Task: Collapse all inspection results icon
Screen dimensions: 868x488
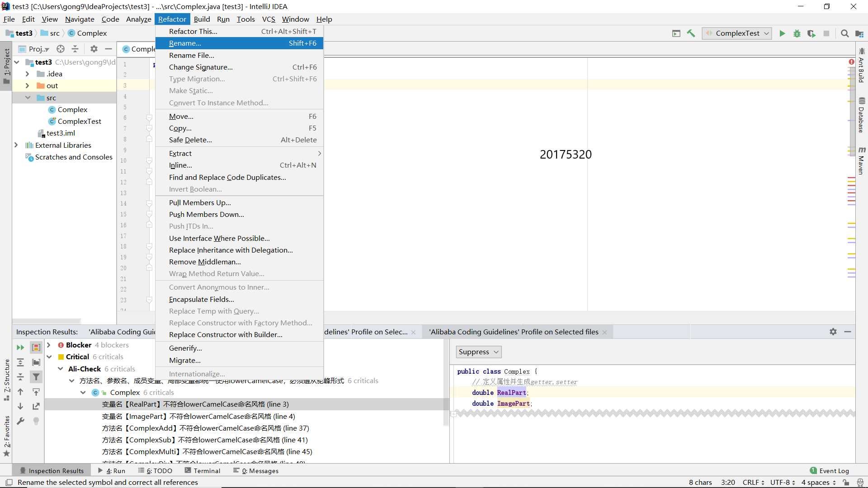Action: tap(20, 377)
